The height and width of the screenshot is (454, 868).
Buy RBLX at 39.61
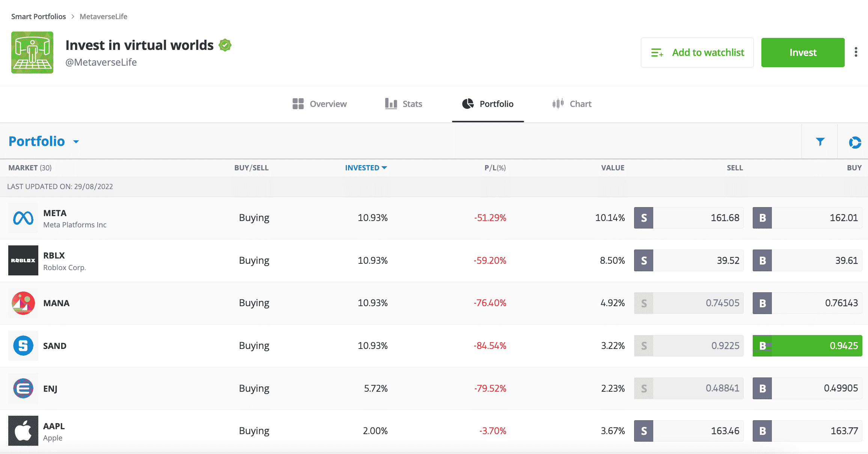808,260
